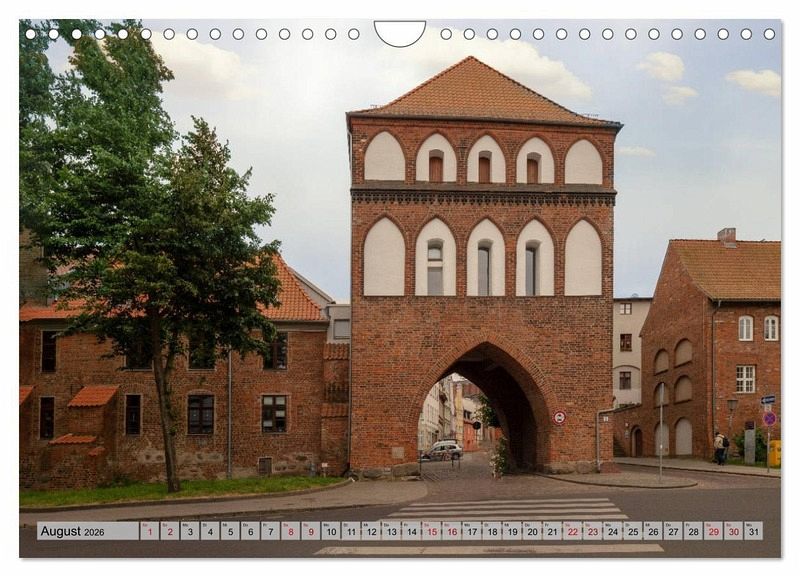The width and height of the screenshot is (800, 577).
Task: Select date 24 in the calendar strip
Action: tap(613, 531)
